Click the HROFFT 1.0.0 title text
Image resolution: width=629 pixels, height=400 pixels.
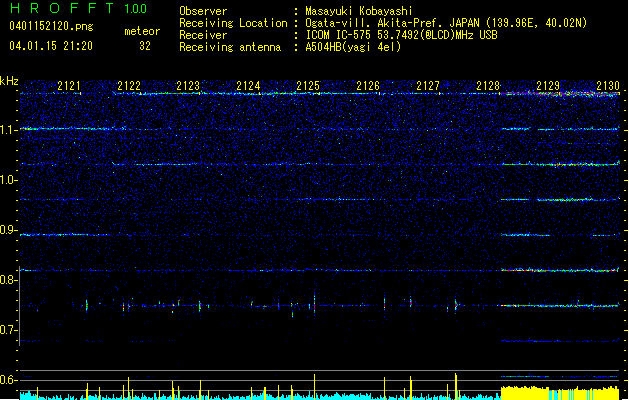coord(79,8)
